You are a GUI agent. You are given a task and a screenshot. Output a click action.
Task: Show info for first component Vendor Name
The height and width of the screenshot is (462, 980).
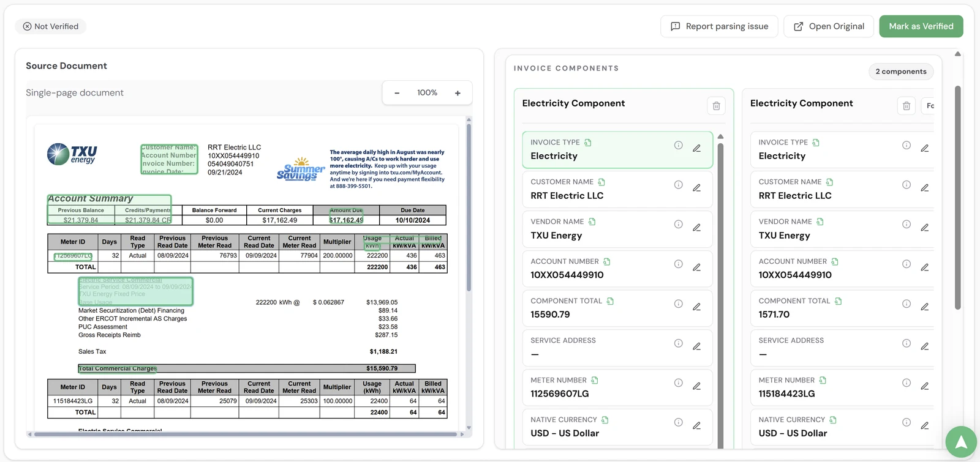[679, 225]
